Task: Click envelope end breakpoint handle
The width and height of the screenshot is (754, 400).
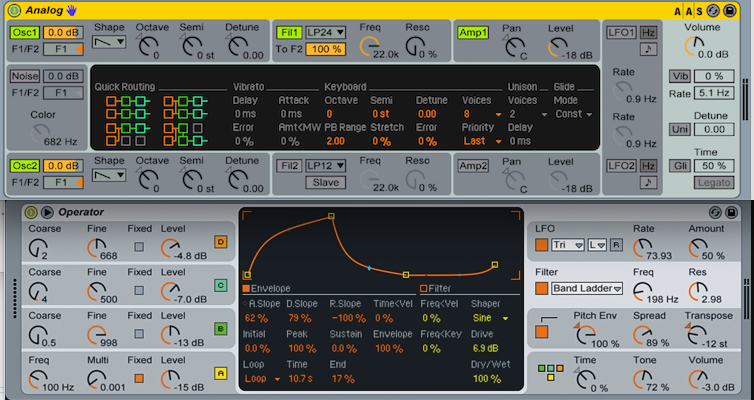Action: [x=494, y=264]
